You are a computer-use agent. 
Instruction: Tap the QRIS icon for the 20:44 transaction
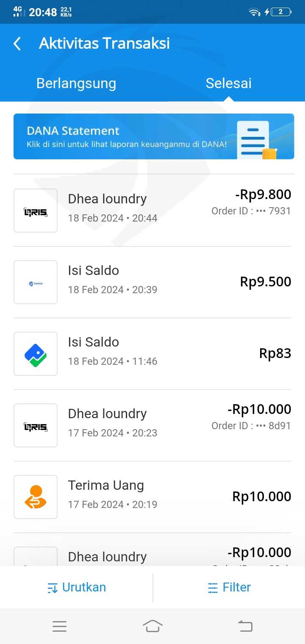pyautogui.click(x=36, y=211)
